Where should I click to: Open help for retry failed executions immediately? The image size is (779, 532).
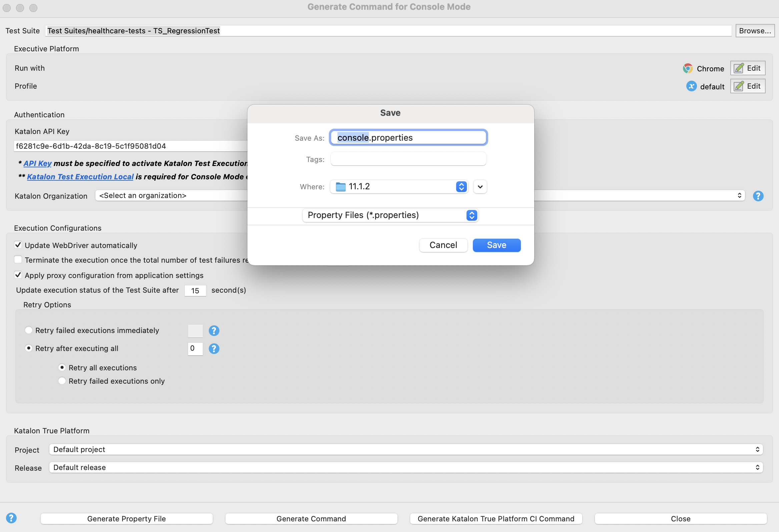coord(214,331)
